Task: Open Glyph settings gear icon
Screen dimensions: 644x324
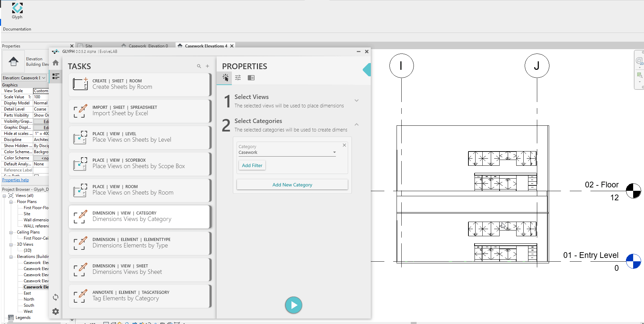Action: coord(56,311)
